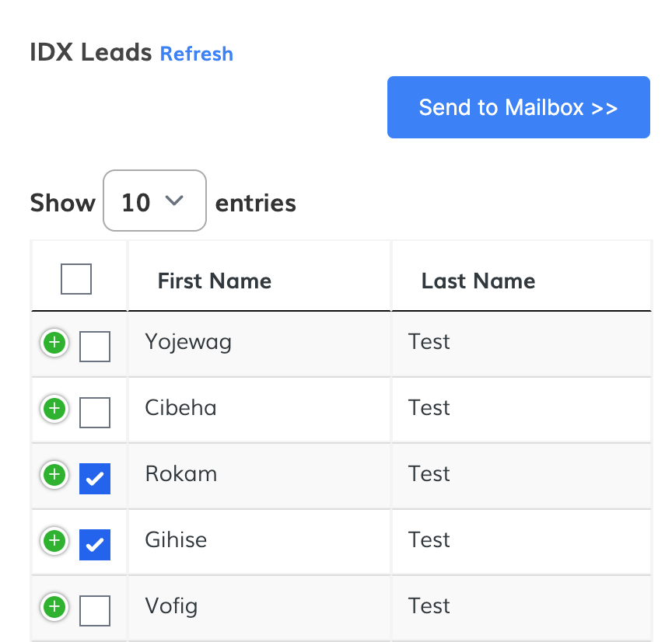The height and width of the screenshot is (642, 672).
Task: Tick the Vofig lead checkbox
Action: (x=95, y=611)
